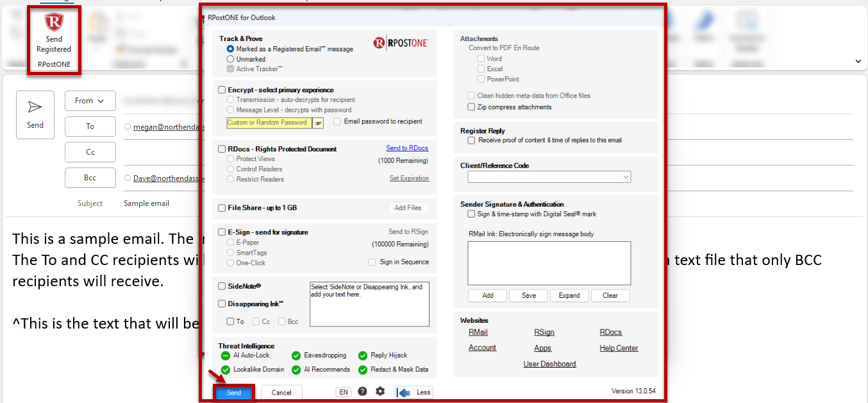
Task: Expand the Outlook ribbon chevron
Action: [x=858, y=61]
